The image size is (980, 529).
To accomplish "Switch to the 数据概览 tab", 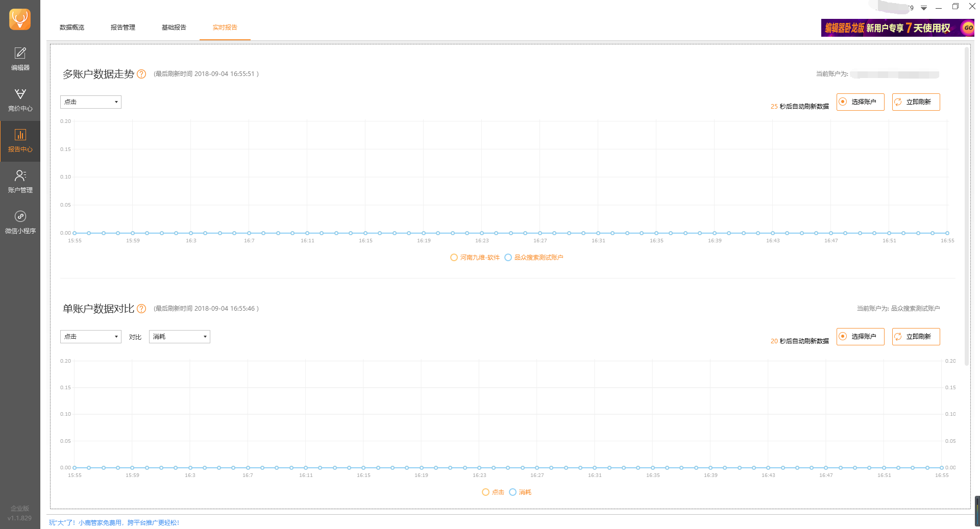I will (72, 28).
